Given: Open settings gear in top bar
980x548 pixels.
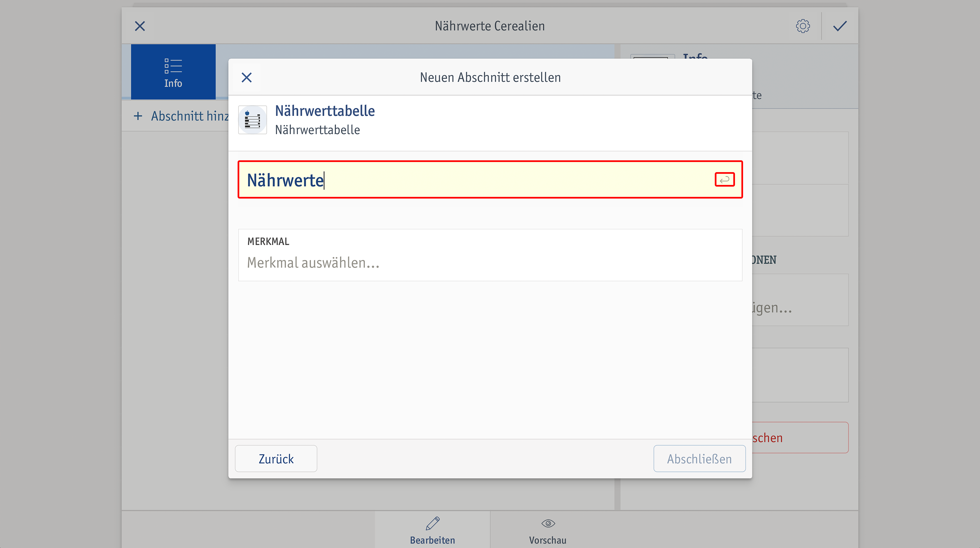Looking at the screenshot, I should 803,26.
